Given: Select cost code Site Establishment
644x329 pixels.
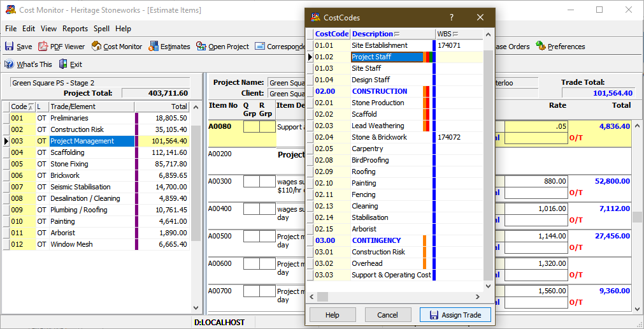Looking at the screenshot, I should [x=395, y=45].
